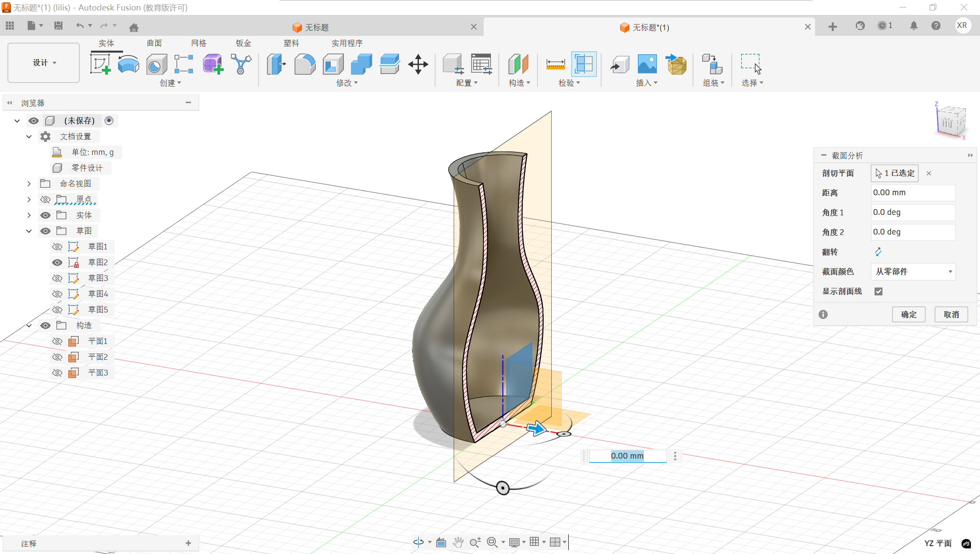Click the Combine tool icon
Screen dimensions: 980x554
(x=361, y=64)
